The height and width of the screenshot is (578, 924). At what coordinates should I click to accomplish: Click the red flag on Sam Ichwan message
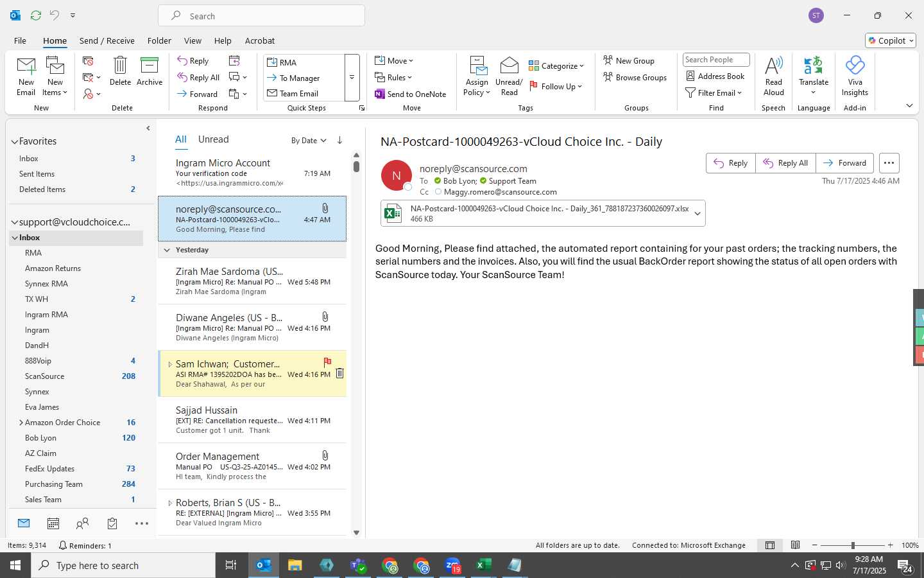[x=327, y=362]
